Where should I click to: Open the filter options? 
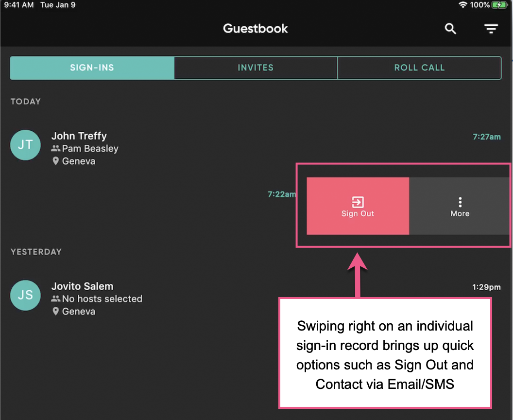point(491,29)
